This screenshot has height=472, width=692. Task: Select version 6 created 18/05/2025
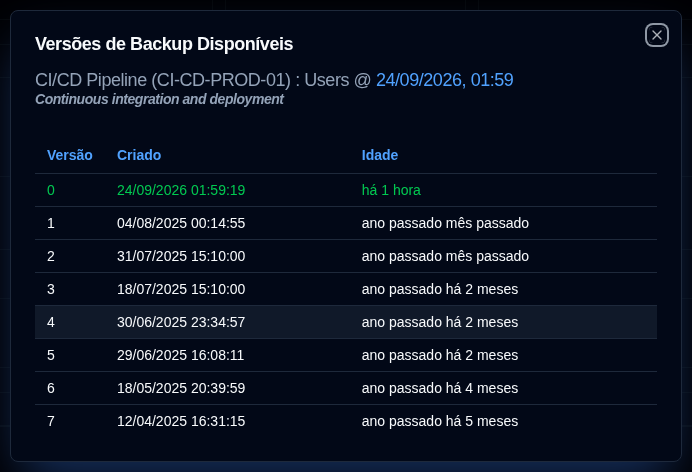(346, 388)
